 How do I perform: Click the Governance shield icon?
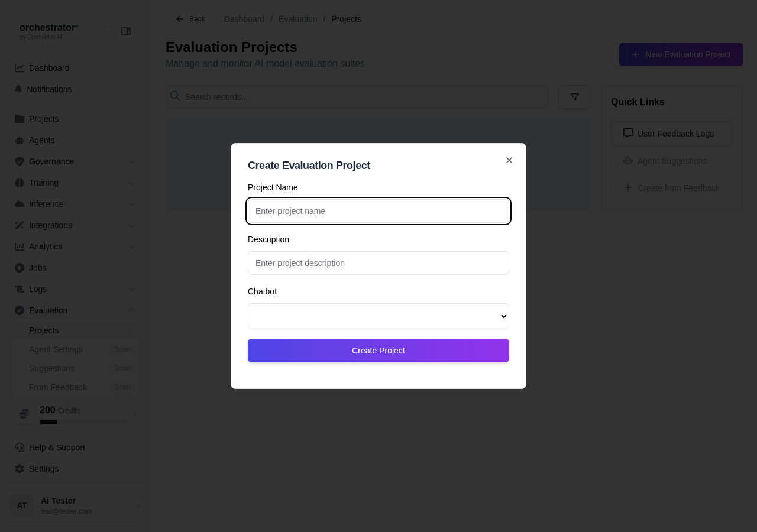tap(20, 161)
